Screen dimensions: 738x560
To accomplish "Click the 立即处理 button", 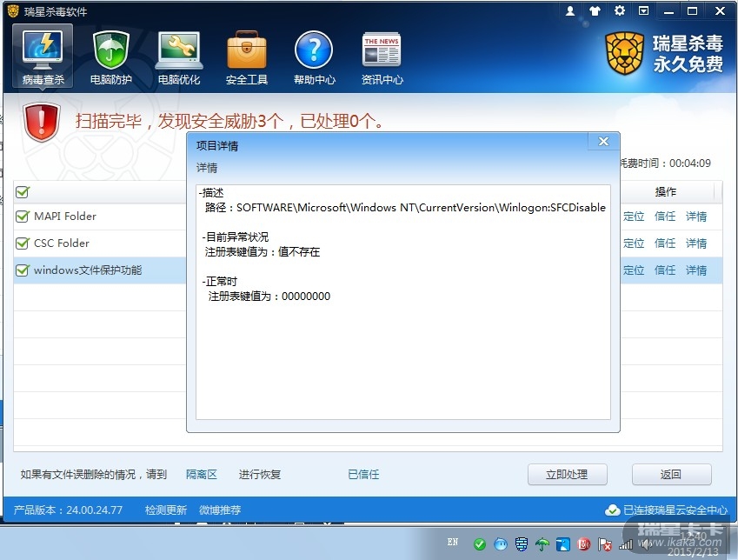I will tap(567, 474).
